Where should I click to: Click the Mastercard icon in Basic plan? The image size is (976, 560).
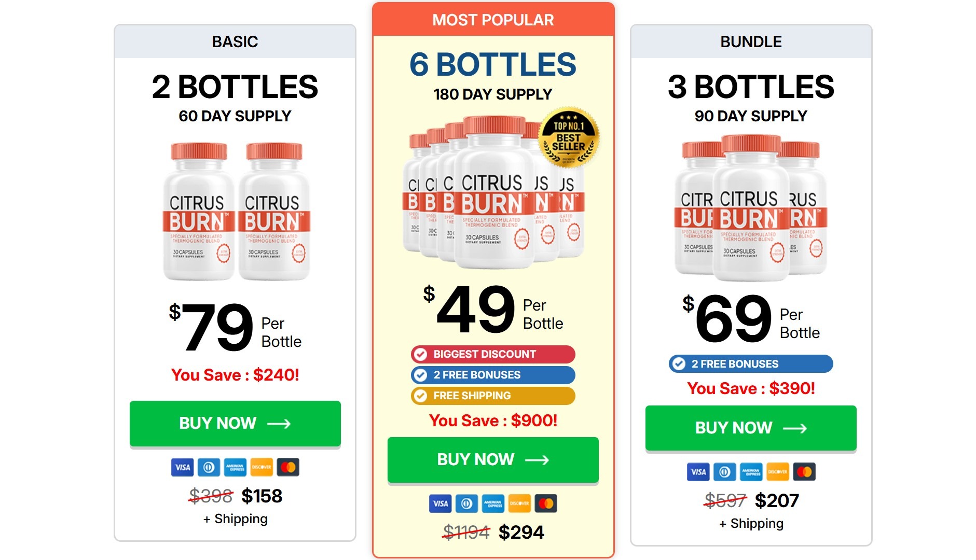288,467
